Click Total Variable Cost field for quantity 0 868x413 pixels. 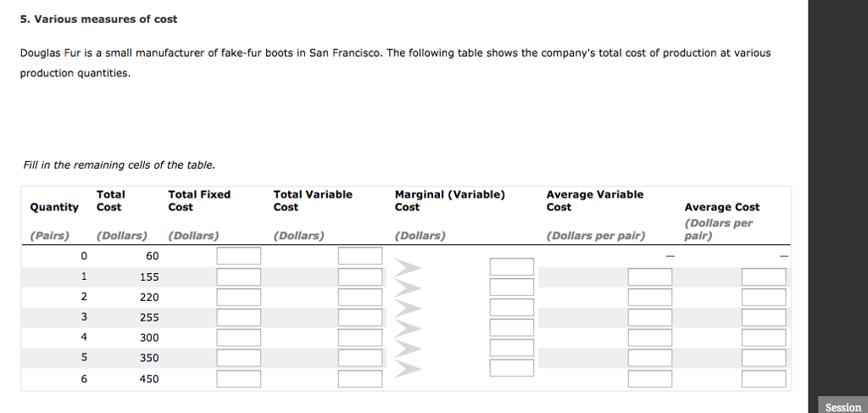click(x=360, y=256)
